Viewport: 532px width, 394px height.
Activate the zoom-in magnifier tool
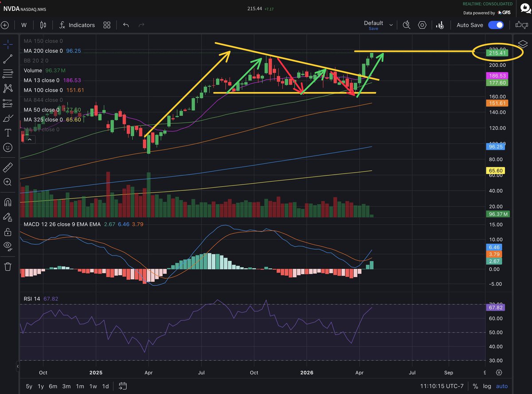pos(8,182)
